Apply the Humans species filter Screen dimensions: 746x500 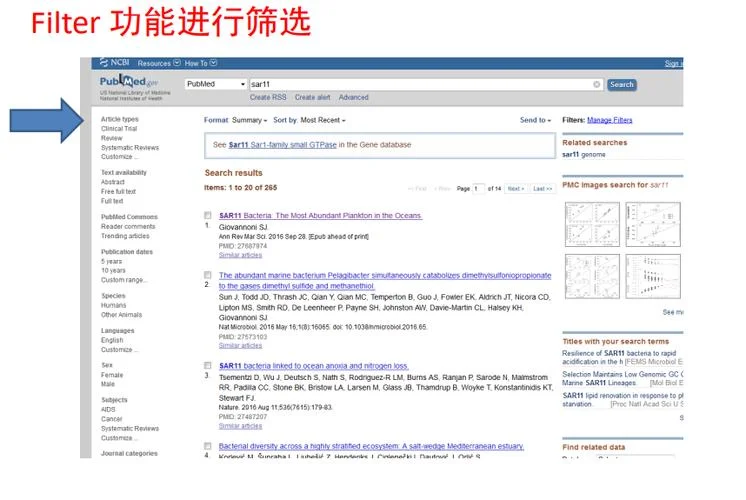pyautogui.click(x=113, y=305)
